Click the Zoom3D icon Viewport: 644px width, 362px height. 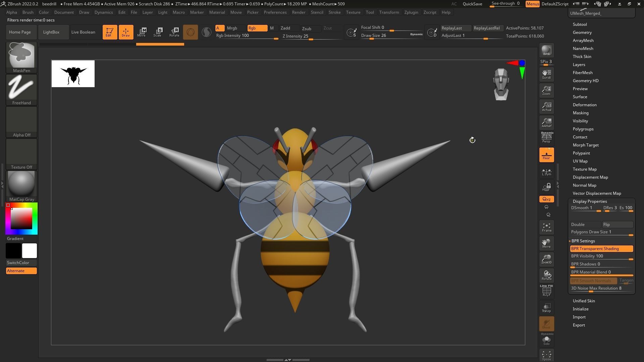(546, 259)
